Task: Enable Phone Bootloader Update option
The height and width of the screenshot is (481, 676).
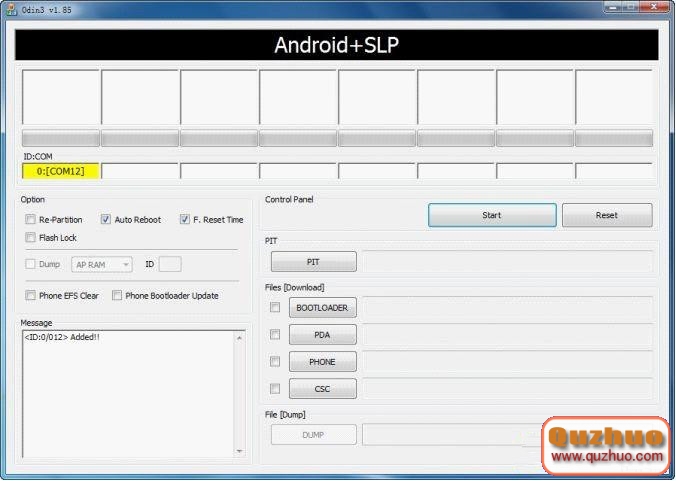Action: (117, 295)
